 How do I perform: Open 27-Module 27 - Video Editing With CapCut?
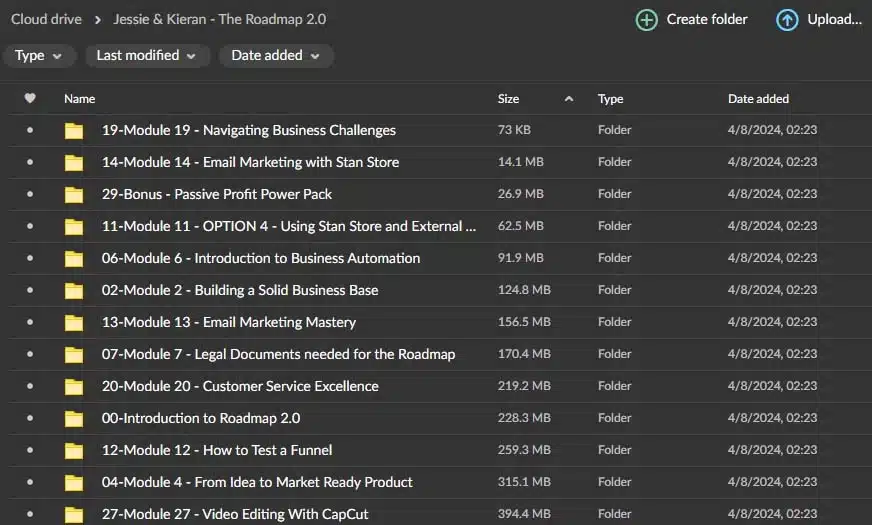235,514
